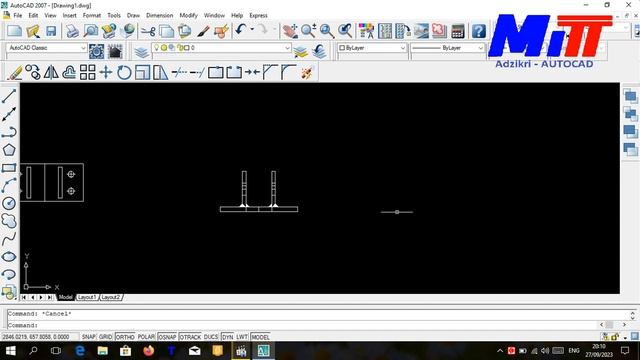Toggle OSNAP object snap button
640x360 pixels.
[167, 337]
